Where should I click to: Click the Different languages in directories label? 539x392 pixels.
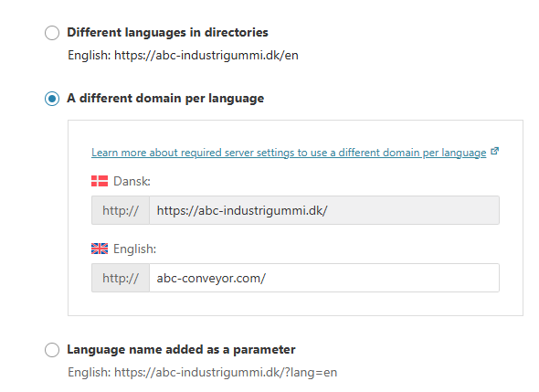pyautogui.click(x=167, y=32)
